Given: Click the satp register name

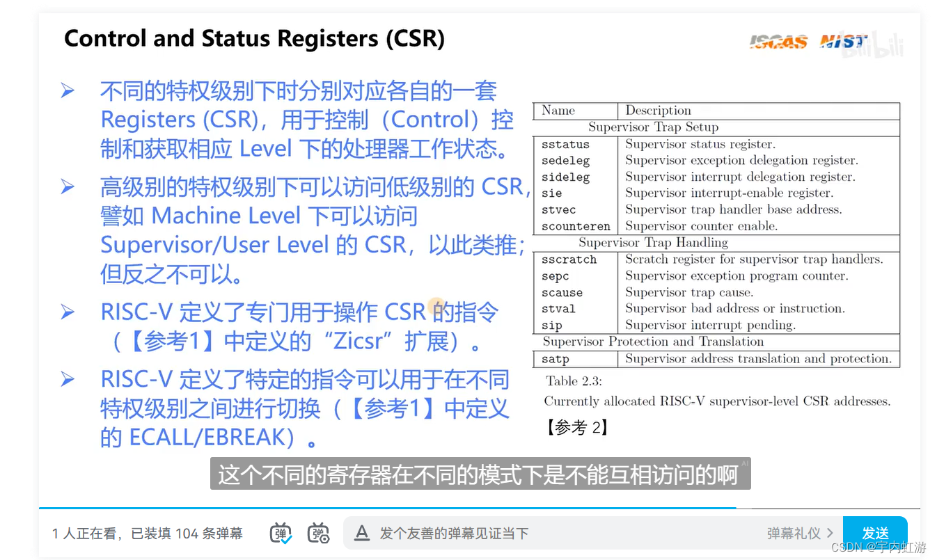Looking at the screenshot, I should pyautogui.click(x=555, y=360).
